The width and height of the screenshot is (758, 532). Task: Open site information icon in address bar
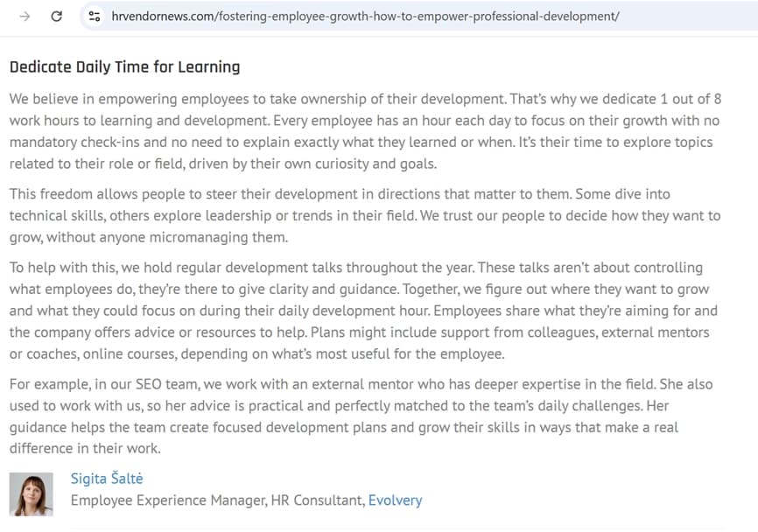pyautogui.click(x=95, y=16)
